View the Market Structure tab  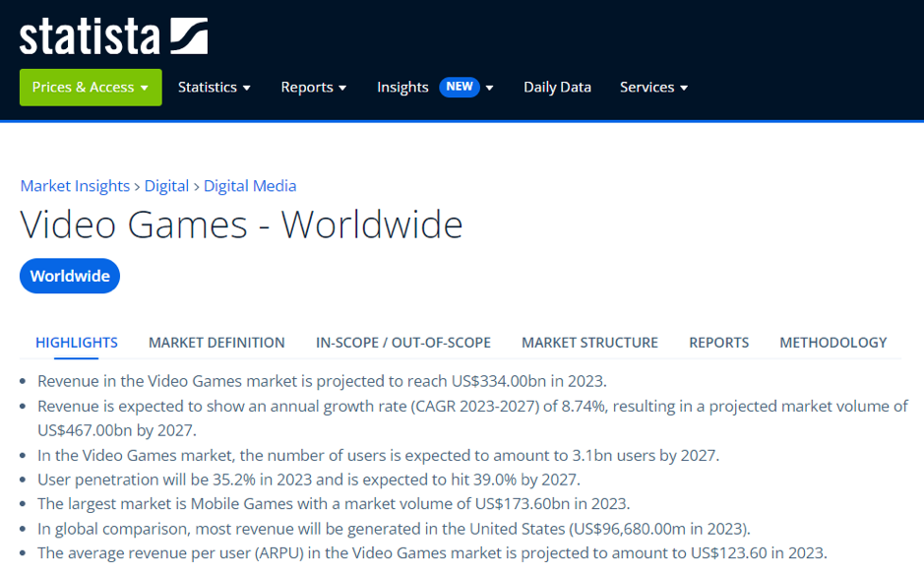tap(589, 343)
